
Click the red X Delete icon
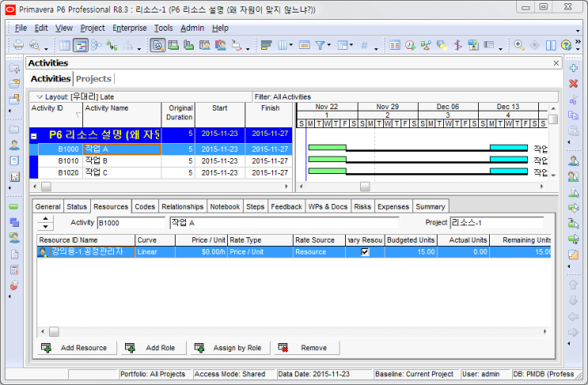click(x=574, y=84)
